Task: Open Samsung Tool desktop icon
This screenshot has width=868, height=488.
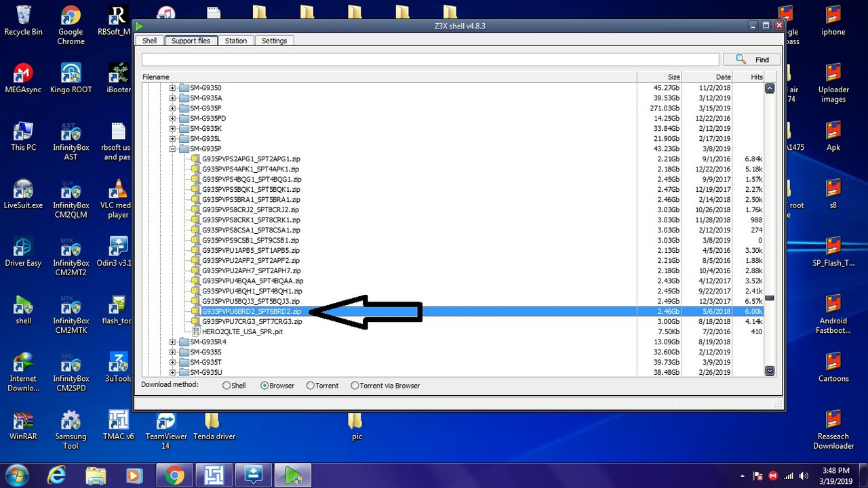Action: tap(71, 430)
